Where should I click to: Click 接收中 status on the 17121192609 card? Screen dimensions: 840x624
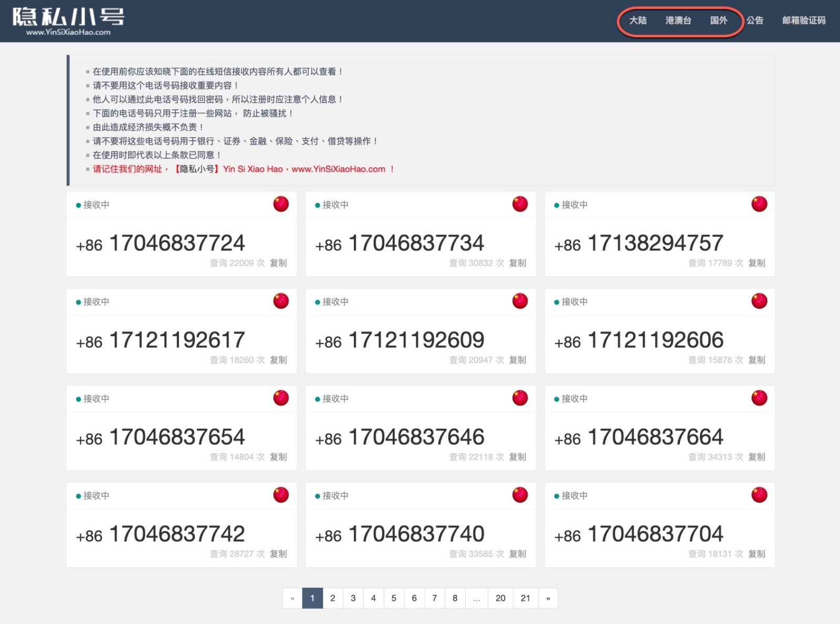pos(332,301)
